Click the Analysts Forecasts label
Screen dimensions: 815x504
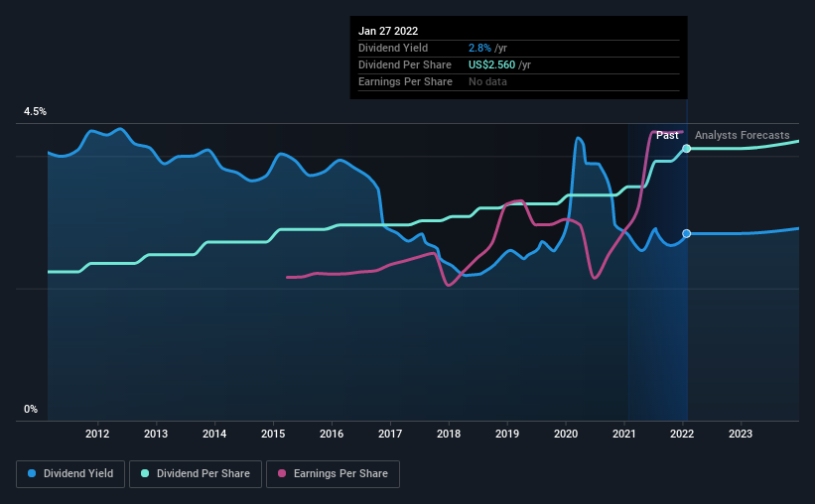click(x=743, y=135)
